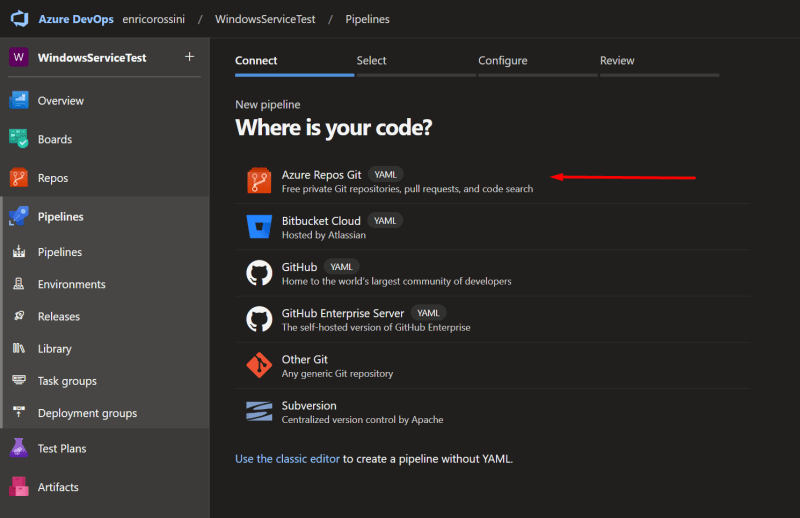Open Task groups in sidebar
Screen dimensions: 800x518
67,381
